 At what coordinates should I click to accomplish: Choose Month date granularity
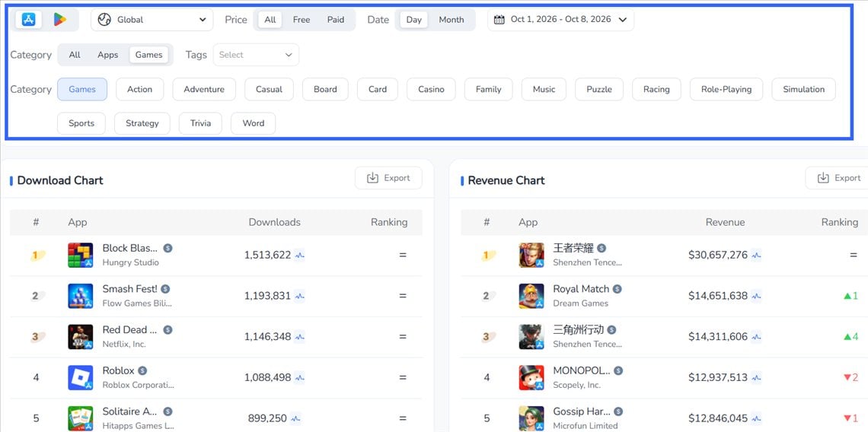coord(452,20)
